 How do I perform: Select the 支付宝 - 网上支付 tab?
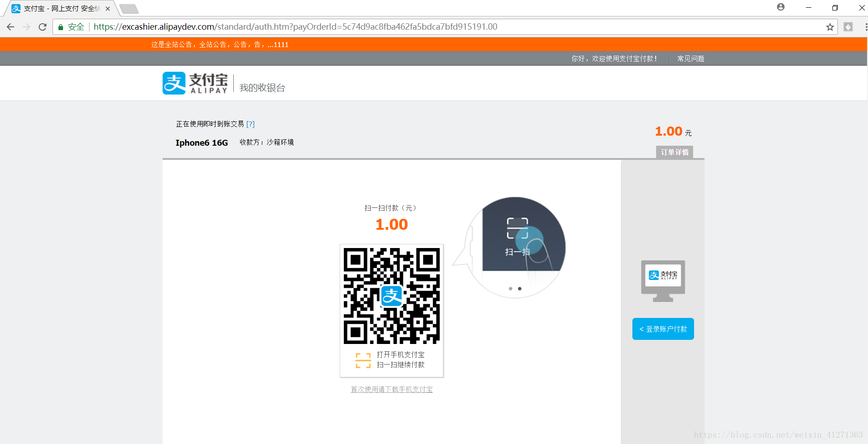tap(62, 9)
